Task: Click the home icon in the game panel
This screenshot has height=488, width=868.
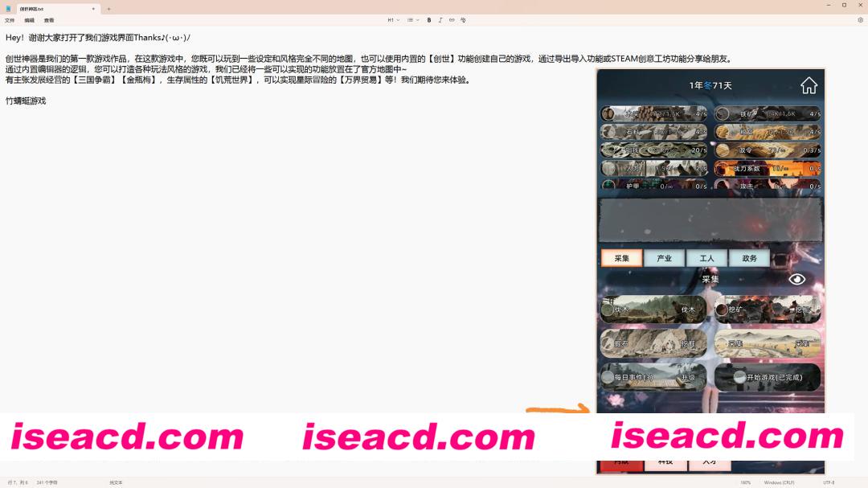Action: point(809,85)
